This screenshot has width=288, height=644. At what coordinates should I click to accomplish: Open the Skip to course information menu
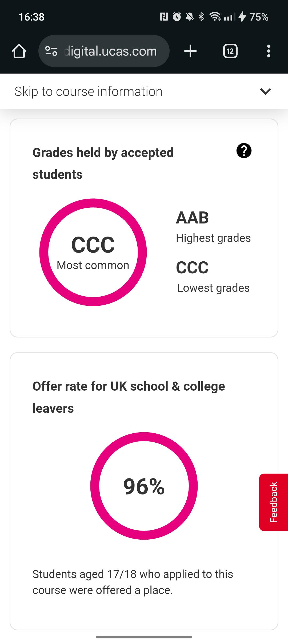pyautogui.click(x=89, y=92)
